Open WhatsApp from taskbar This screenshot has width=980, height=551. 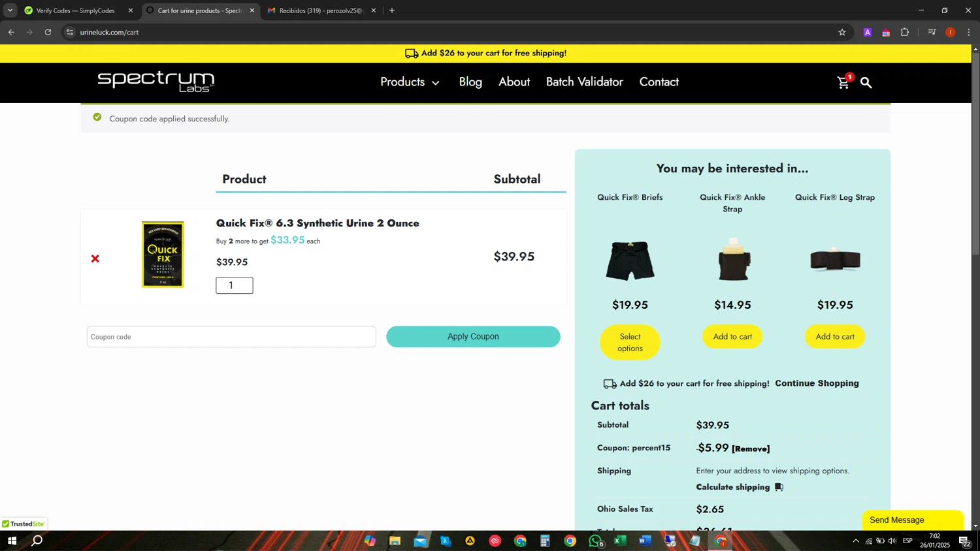(x=595, y=541)
